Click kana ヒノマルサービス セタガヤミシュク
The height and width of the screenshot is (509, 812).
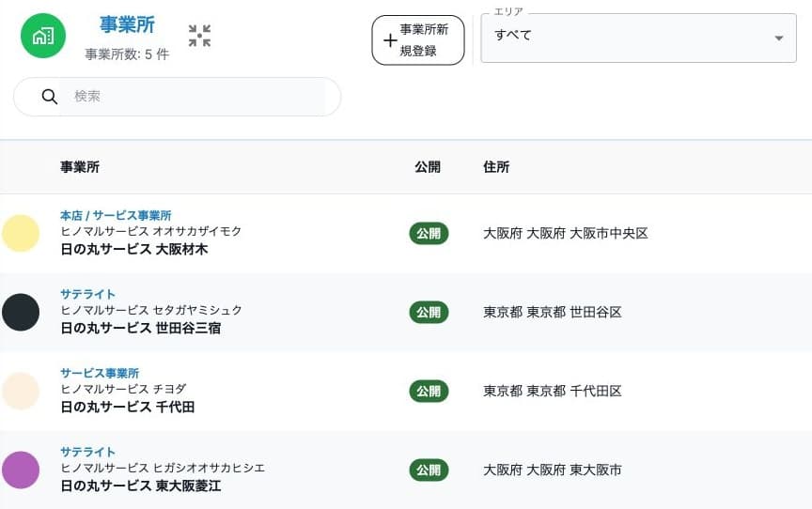pos(151,310)
